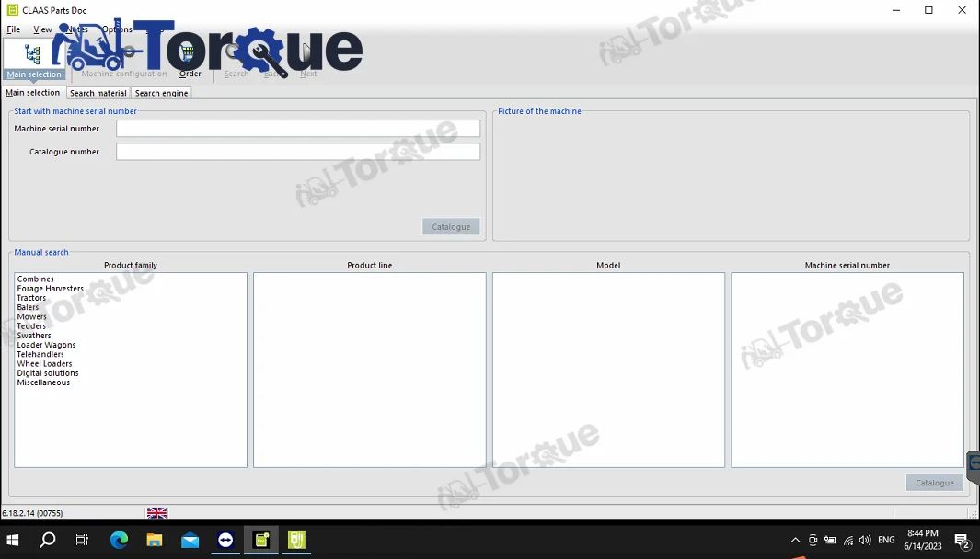Click the version text 6.18.2.14 (00755)
Screen dimensions: 980x559
coord(32,513)
